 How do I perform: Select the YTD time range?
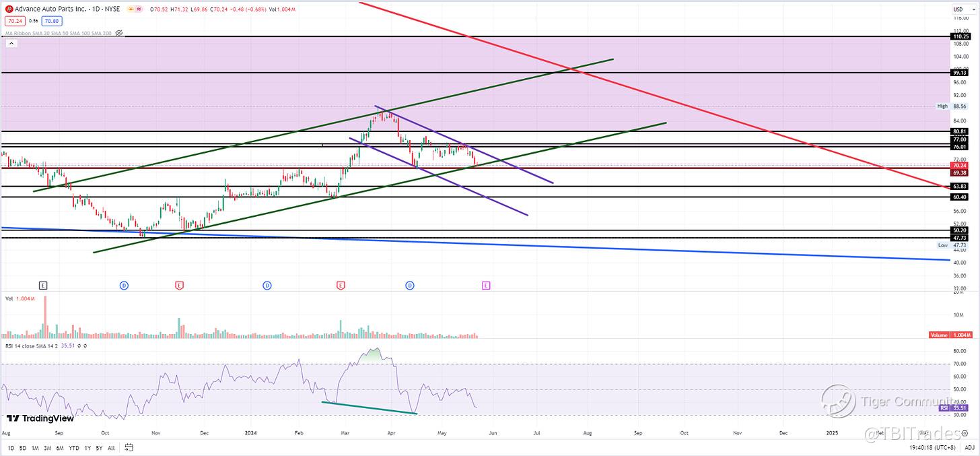click(75, 447)
